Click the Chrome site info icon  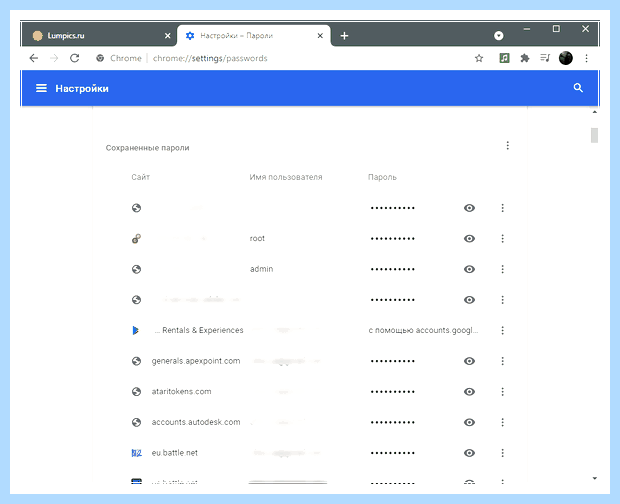(100, 58)
